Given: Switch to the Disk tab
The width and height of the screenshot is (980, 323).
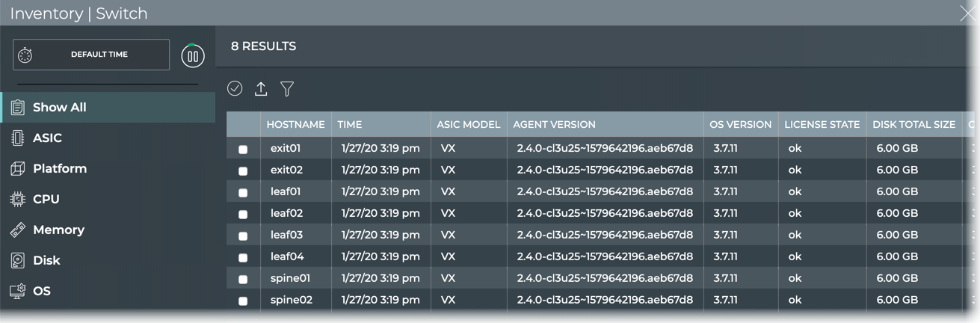Looking at the screenshot, I should tap(46, 260).
